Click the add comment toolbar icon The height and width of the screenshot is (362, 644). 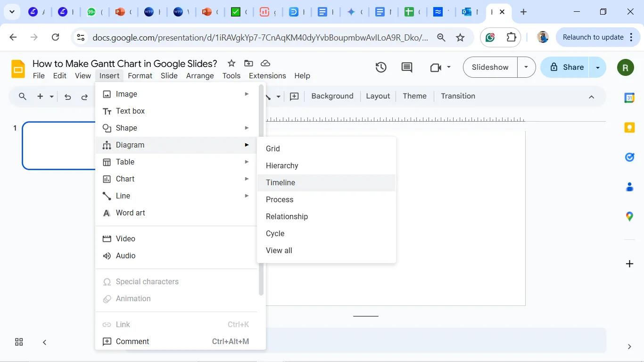294,96
